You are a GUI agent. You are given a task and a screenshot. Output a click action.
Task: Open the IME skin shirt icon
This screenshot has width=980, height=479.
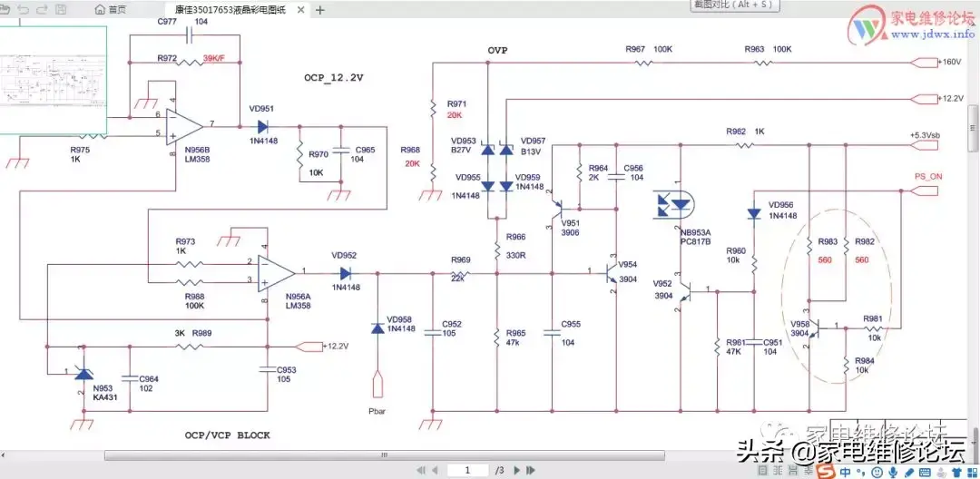click(957, 472)
